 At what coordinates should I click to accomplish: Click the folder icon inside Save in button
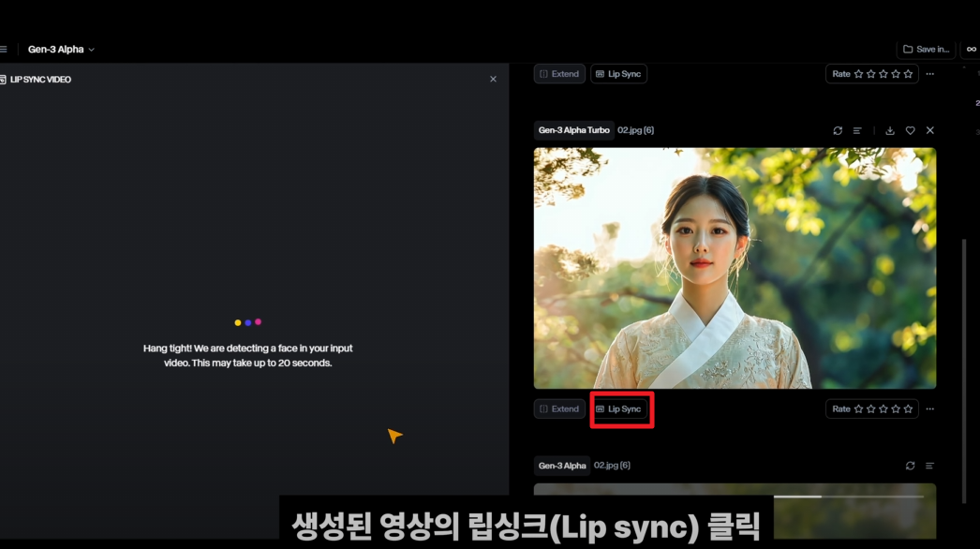click(908, 49)
